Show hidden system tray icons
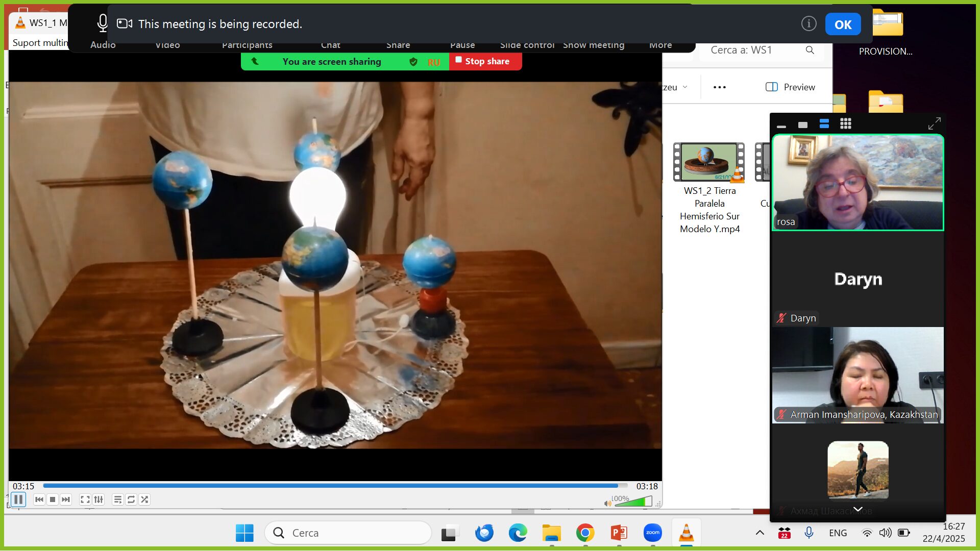The width and height of the screenshot is (980, 551). coord(759,533)
